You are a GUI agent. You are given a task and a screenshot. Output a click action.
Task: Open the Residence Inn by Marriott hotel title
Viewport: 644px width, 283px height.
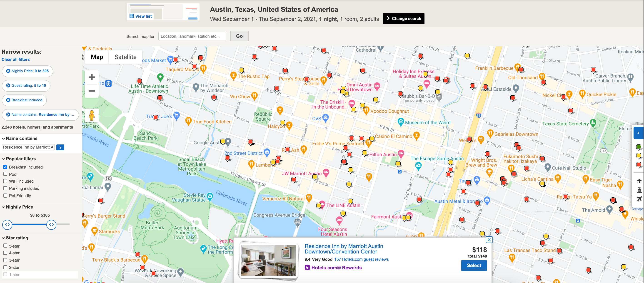[344, 249]
